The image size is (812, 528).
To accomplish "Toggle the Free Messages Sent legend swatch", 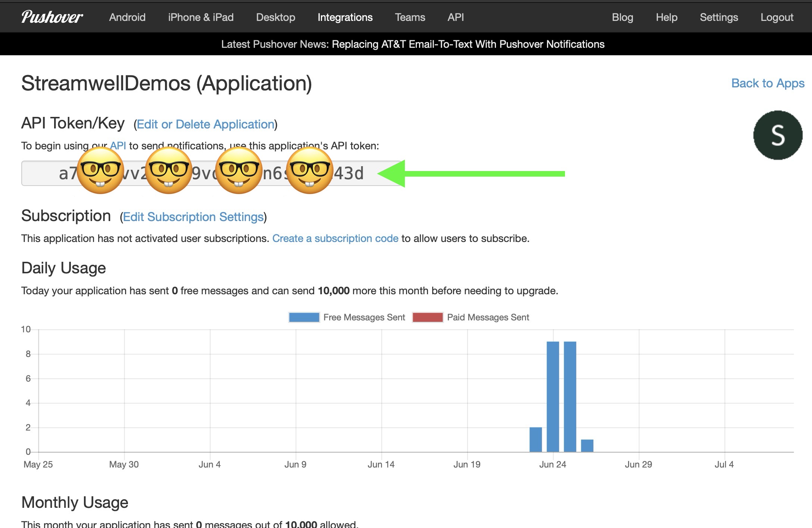I will click(304, 317).
